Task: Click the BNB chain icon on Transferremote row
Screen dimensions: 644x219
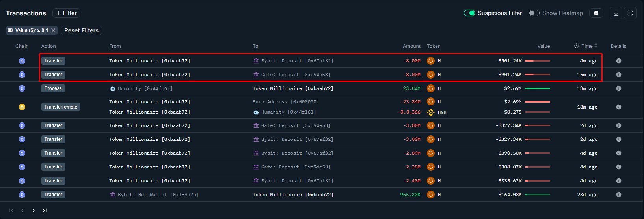Action: 22,107
